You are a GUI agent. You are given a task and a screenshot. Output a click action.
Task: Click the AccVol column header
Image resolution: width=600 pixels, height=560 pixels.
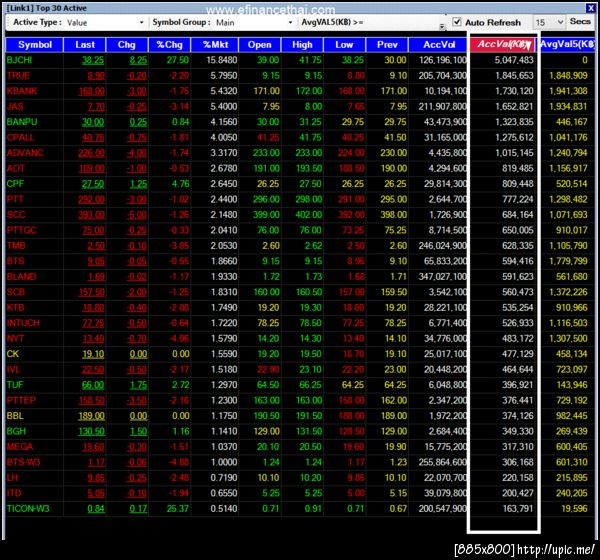pyautogui.click(x=439, y=45)
